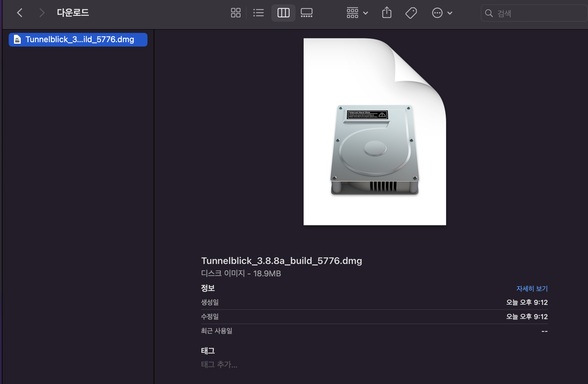Open the Share menu icon
This screenshot has height=384, width=588.
click(387, 13)
